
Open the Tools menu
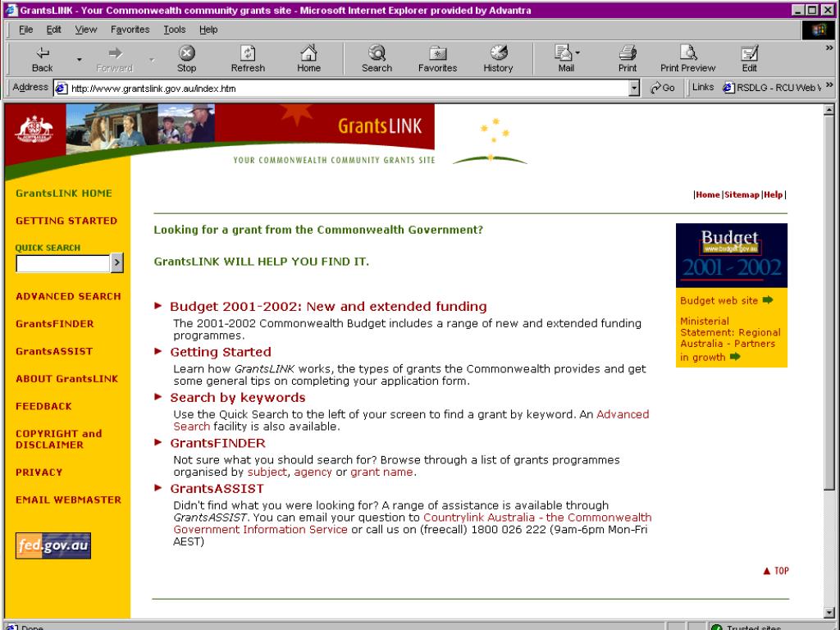tap(175, 30)
